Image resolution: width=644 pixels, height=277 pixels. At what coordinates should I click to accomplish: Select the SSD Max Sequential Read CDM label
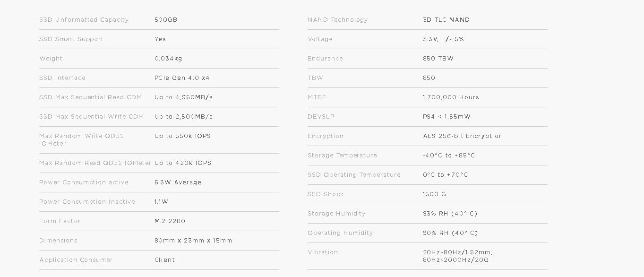[91, 97]
